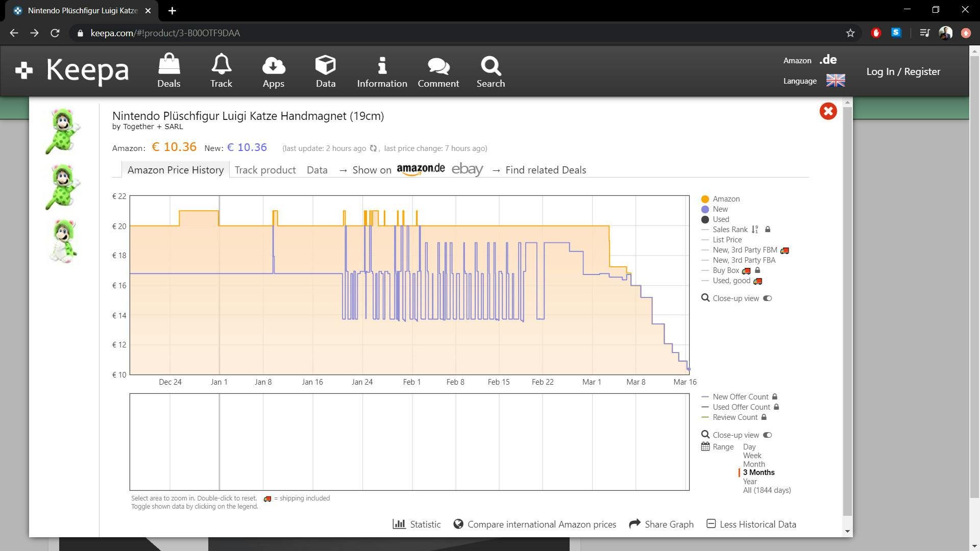
Task: Open the Comment speech bubbles icon
Action: coord(438,65)
